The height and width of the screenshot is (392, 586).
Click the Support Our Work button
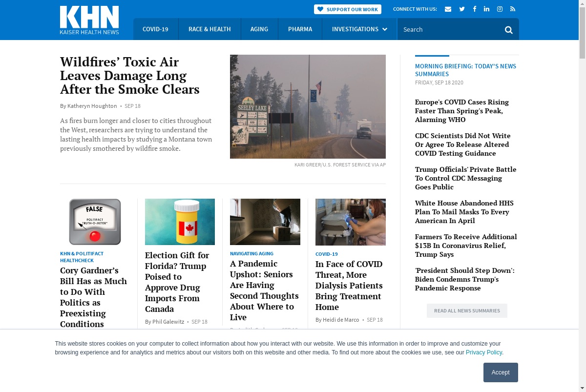tap(348, 9)
